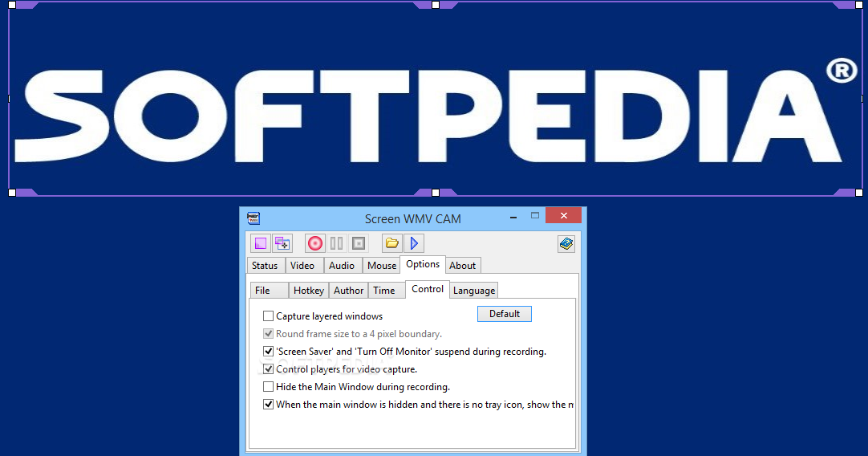
Task: Open the Author sub-tab
Action: [x=349, y=291]
